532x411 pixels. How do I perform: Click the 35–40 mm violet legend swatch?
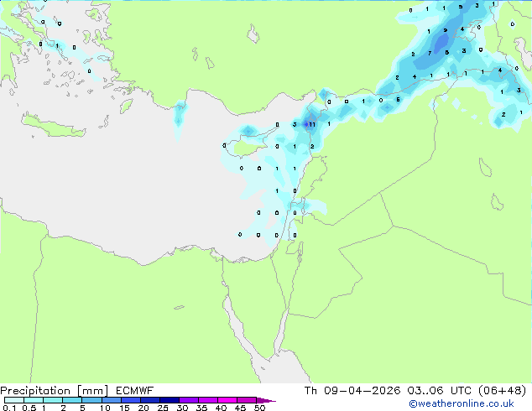(x=207, y=400)
